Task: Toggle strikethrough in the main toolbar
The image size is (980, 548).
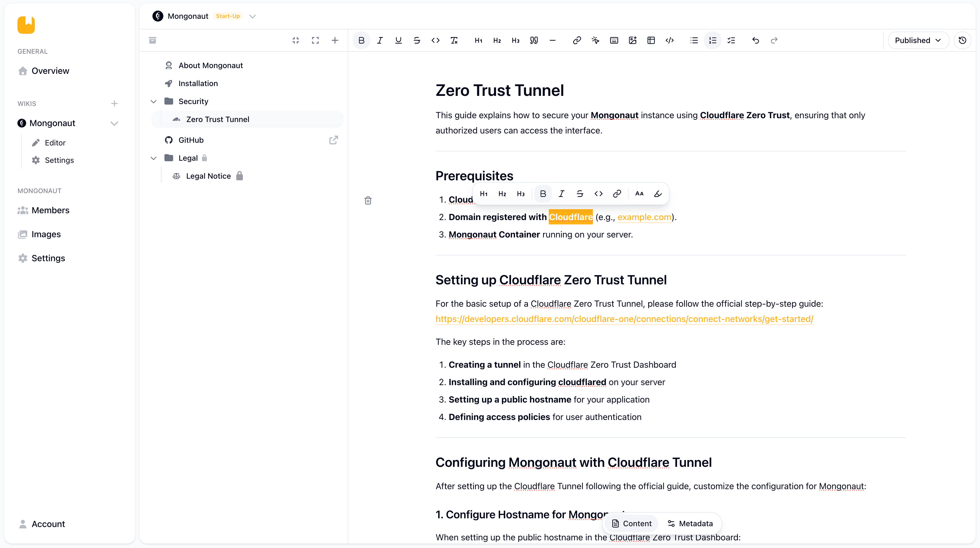Action: [417, 40]
